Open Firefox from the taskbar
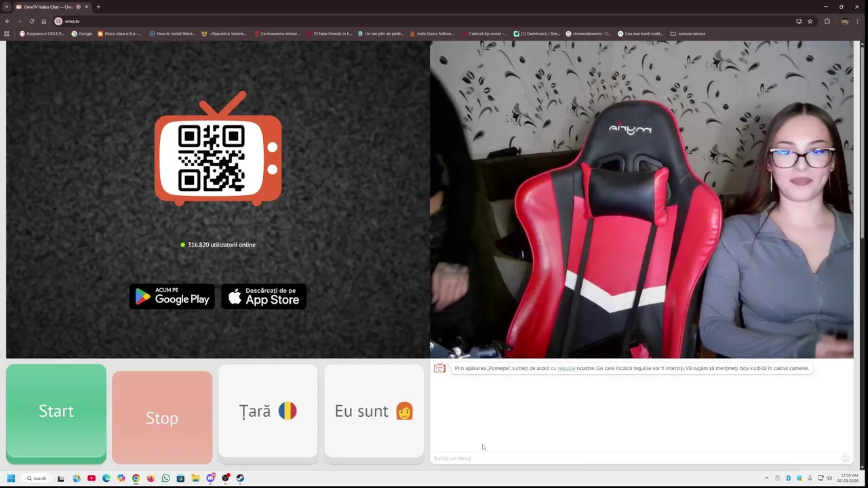Viewport: 868px width, 488px height. click(151, 478)
